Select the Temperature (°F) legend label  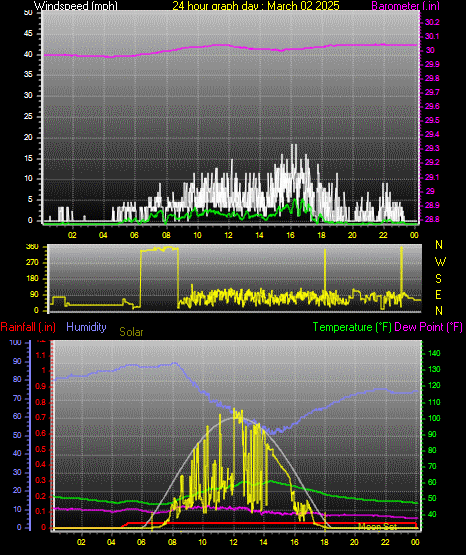coord(352,327)
